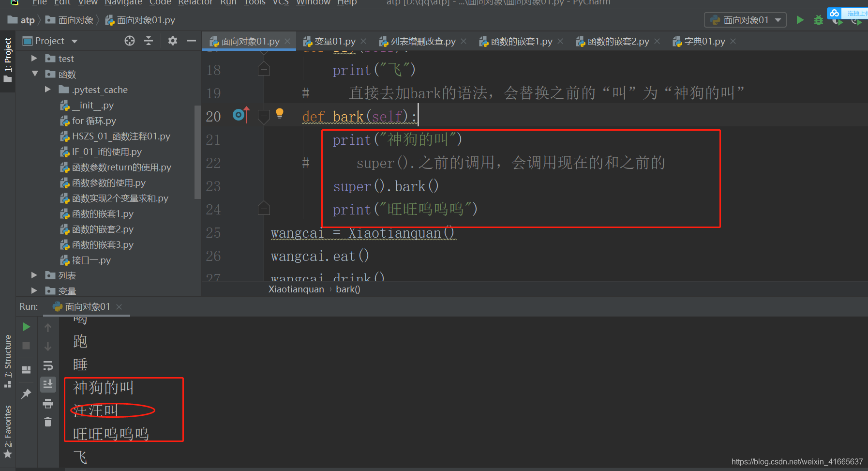
Task: Open 函数实现2个变量求和.py in the tree
Action: [x=114, y=198]
